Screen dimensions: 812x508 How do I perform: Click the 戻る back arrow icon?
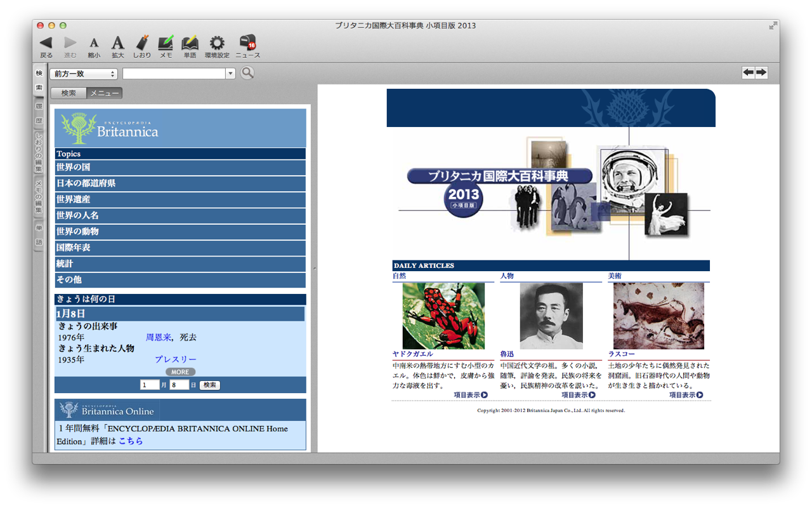46,43
